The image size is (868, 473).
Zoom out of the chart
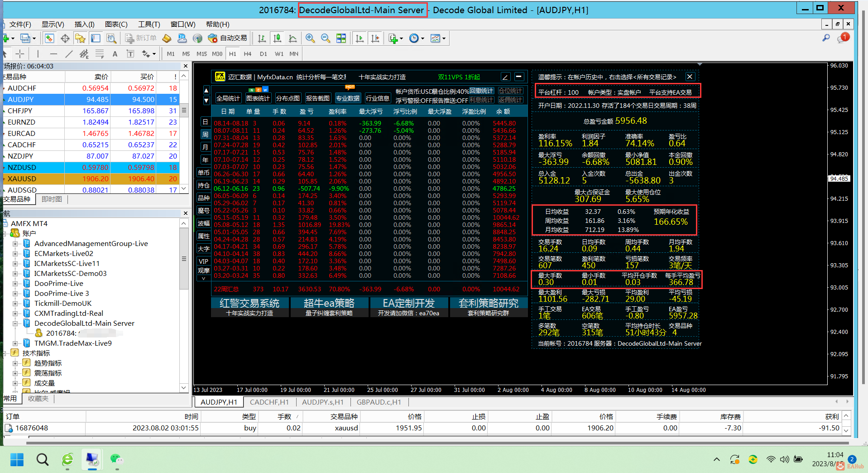click(x=326, y=39)
